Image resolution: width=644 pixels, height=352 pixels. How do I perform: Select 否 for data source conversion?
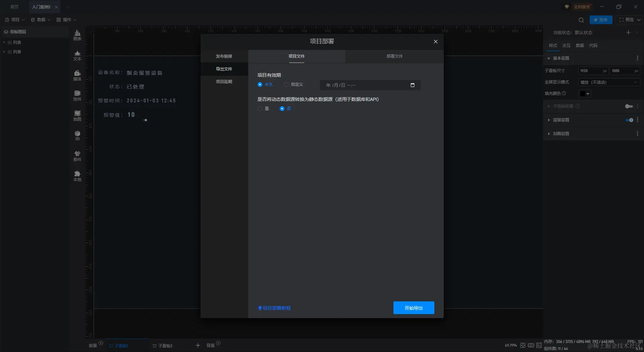click(x=282, y=109)
